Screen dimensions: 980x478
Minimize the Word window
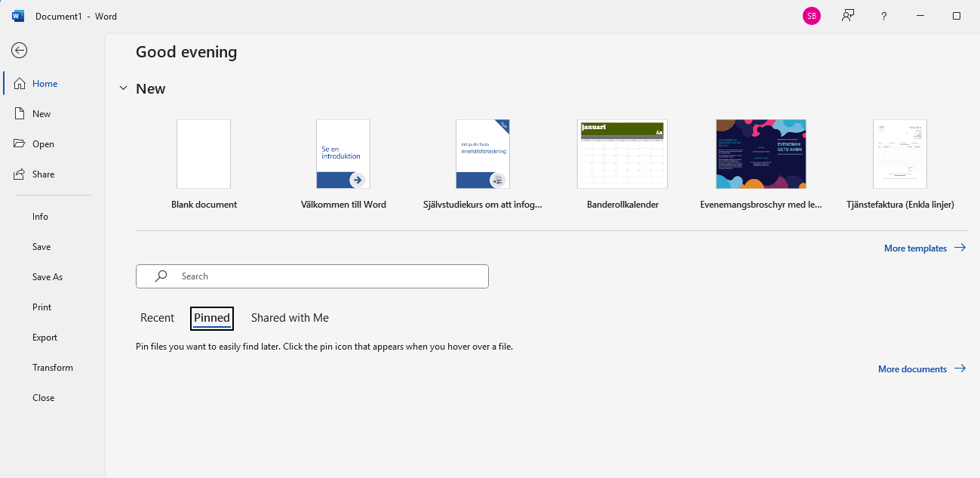tap(920, 16)
